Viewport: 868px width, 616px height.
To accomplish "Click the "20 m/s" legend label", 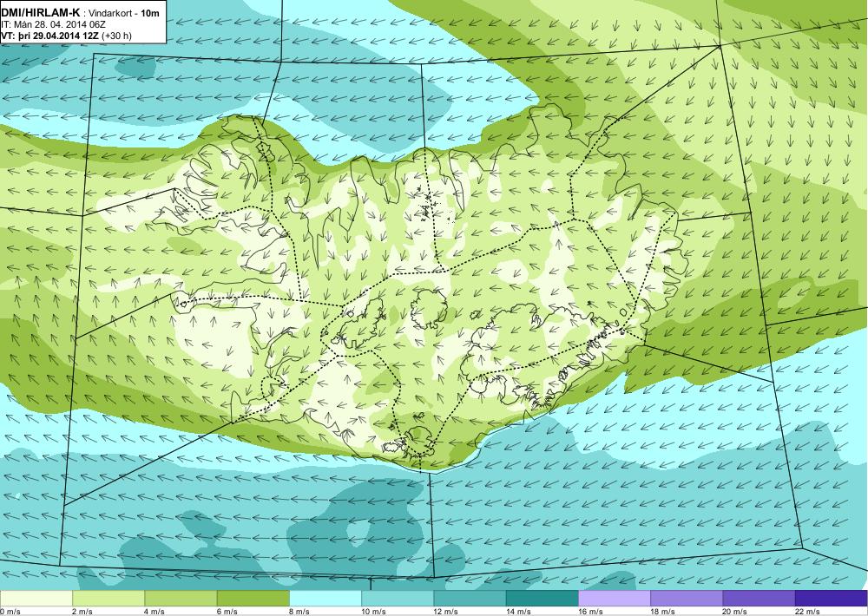I will point(735,611).
